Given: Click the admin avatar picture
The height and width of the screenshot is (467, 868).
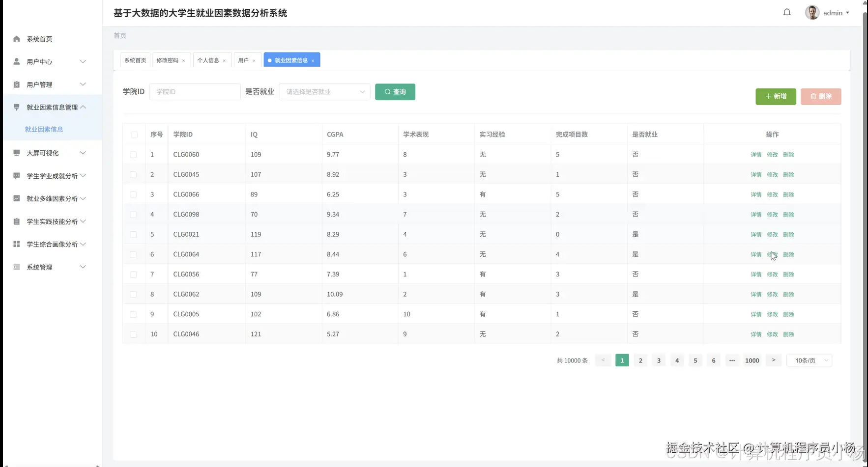Looking at the screenshot, I should (x=812, y=13).
